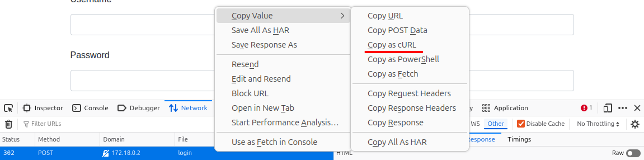The width and height of the screenshot is (644, 160).
Task: Clear network log with trash icon
Action: pyautogui.click(x=9, y=124)
